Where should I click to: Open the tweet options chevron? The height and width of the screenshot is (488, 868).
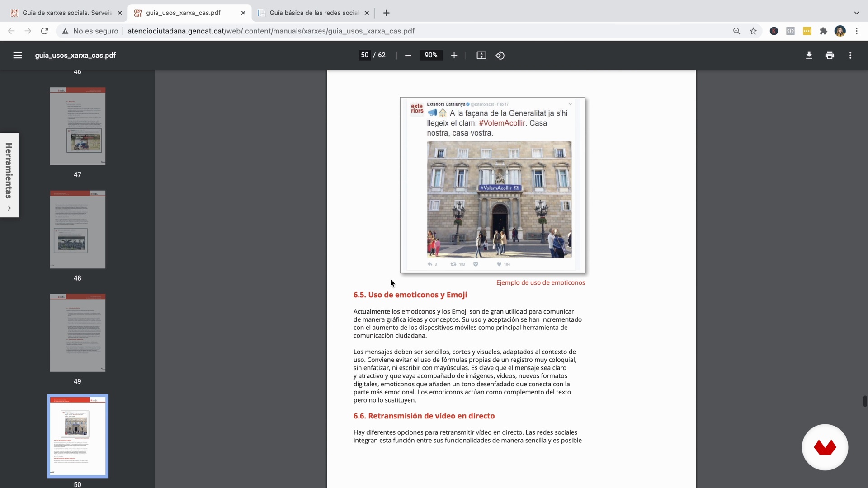571,104
